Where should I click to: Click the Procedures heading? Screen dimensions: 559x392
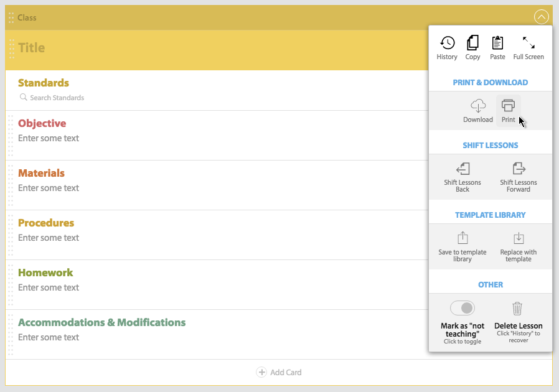pyautogui.click(x=46, y=223)
